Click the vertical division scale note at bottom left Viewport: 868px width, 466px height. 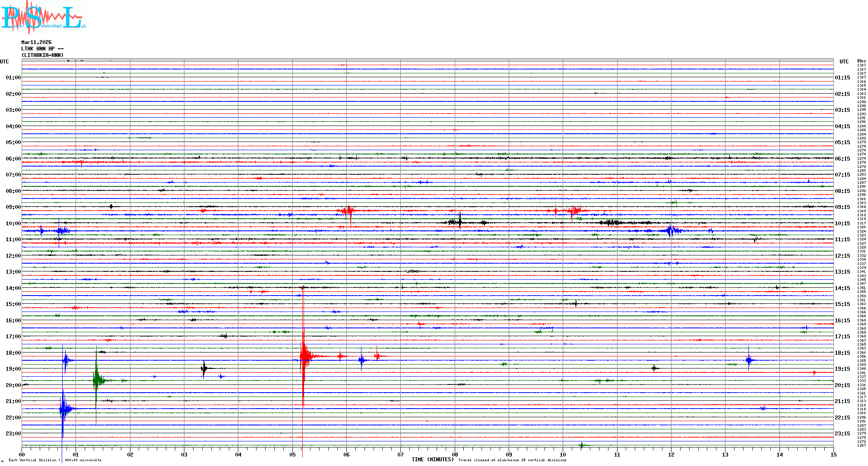pyautogui.click(x=54, y=460)
